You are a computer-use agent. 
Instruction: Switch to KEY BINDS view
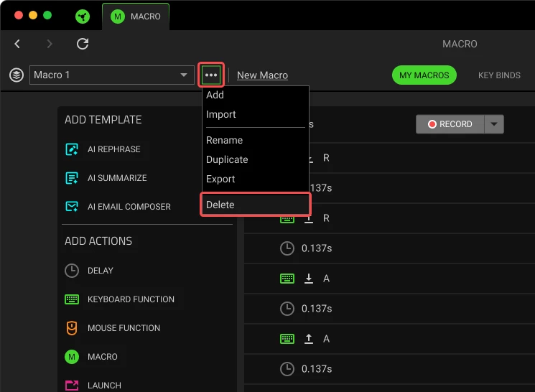click(499, 75)
